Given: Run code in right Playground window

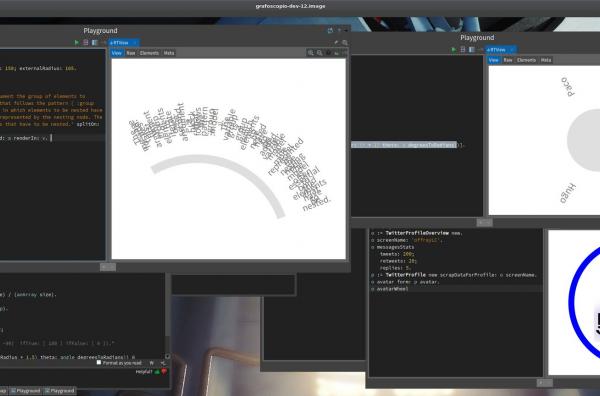Looking at the screenshot, I should click(454, 49).
